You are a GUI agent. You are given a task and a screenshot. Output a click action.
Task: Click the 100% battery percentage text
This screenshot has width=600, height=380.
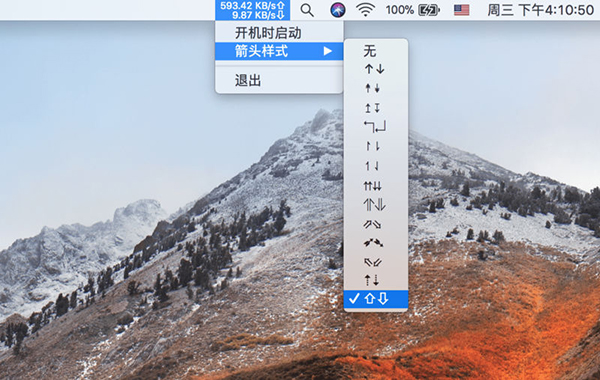pos(400,10)
